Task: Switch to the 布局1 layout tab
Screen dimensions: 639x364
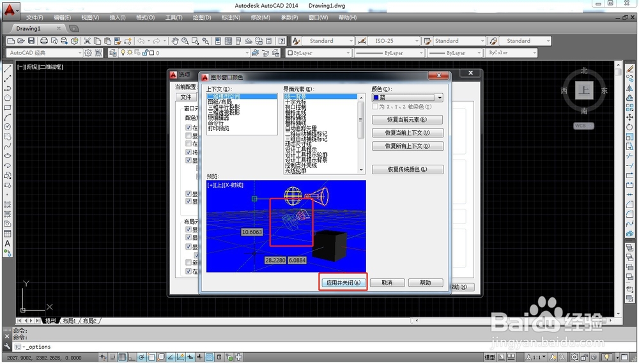Action: tap(69, 321)
